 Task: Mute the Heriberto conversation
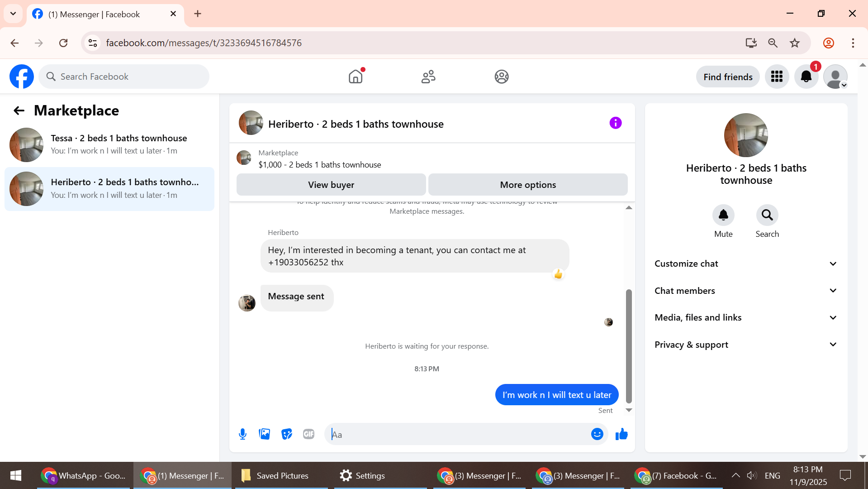click(x=723, y=215)
